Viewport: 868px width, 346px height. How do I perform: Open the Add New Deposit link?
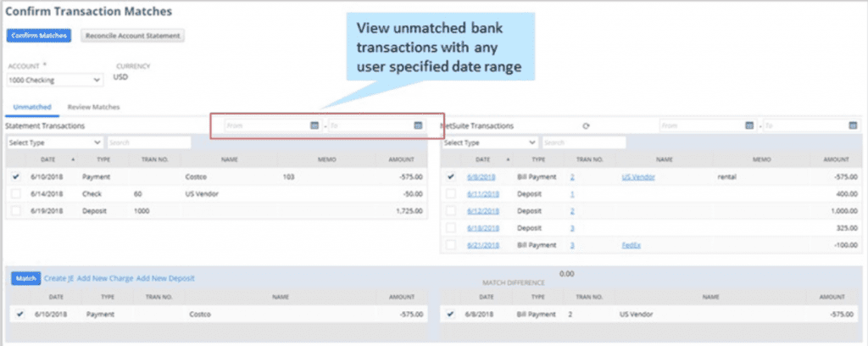(x=165, y=278)
